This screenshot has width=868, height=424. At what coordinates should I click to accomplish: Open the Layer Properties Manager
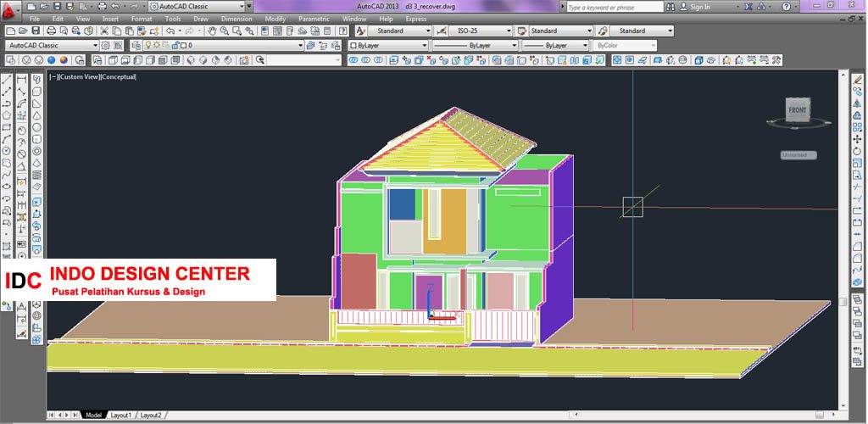pos(136,46)
